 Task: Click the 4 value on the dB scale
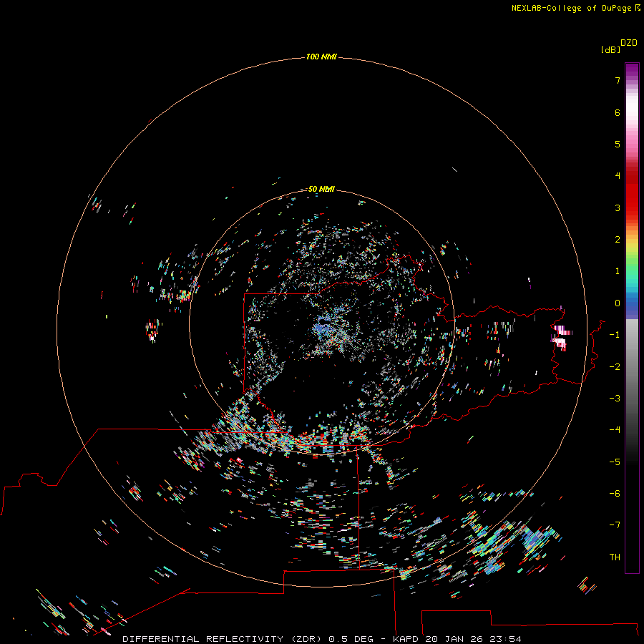pos(618,176)
